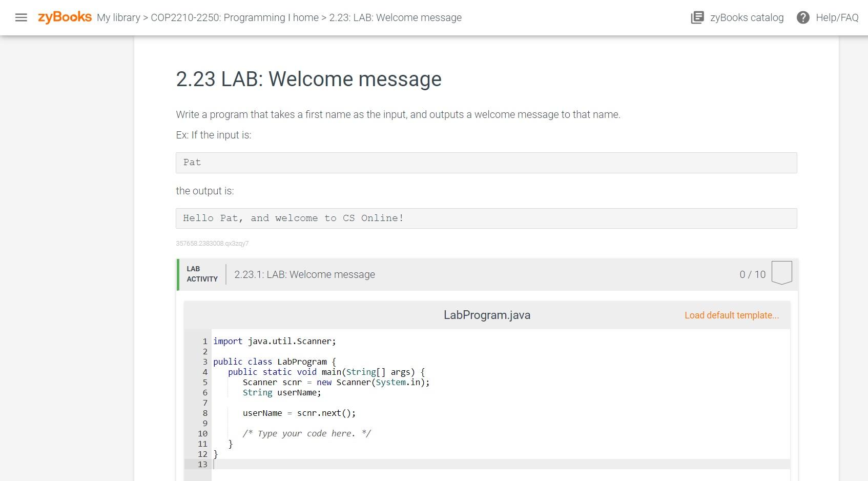Open 2.23: LAB: Welcome message breadcrumb link
Screen dimensions: 868x481
point(395,17)
